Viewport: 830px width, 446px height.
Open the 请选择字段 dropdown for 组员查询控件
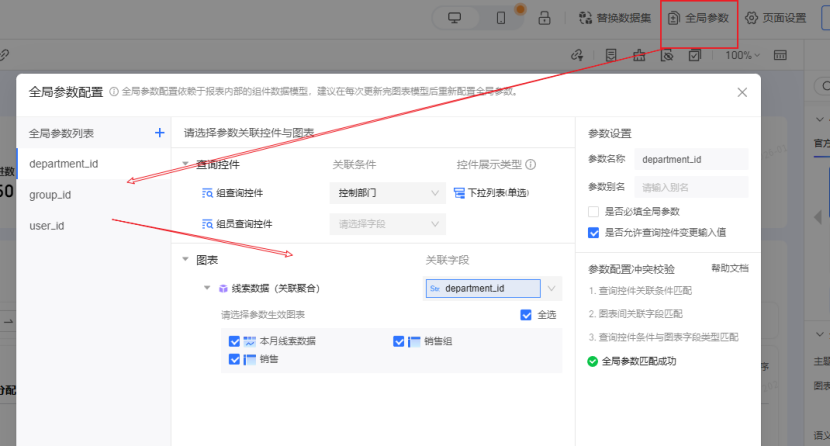pos(387,224)
